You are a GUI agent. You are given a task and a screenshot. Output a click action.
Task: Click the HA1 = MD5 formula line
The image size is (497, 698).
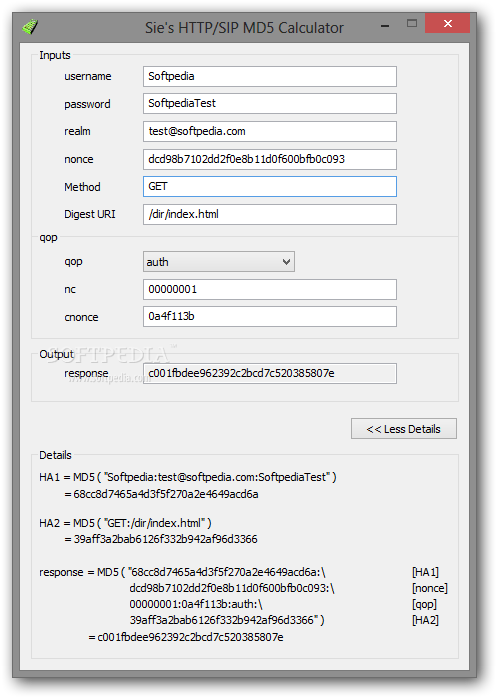188,477
